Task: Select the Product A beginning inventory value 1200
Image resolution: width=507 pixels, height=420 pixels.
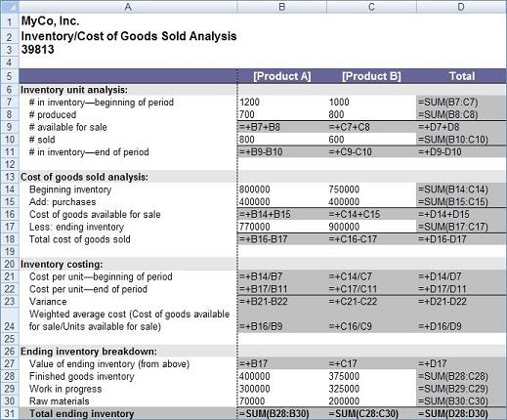Action: (x=282, y=103)
